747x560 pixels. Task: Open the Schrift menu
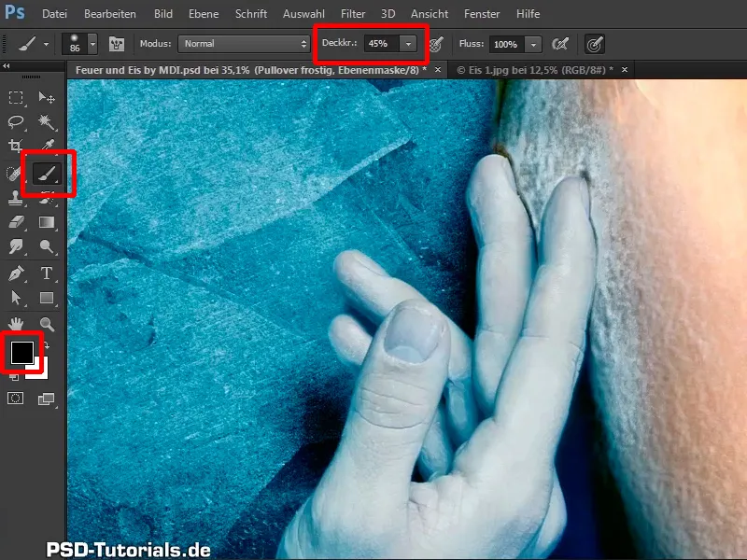[x=251, y=14]
